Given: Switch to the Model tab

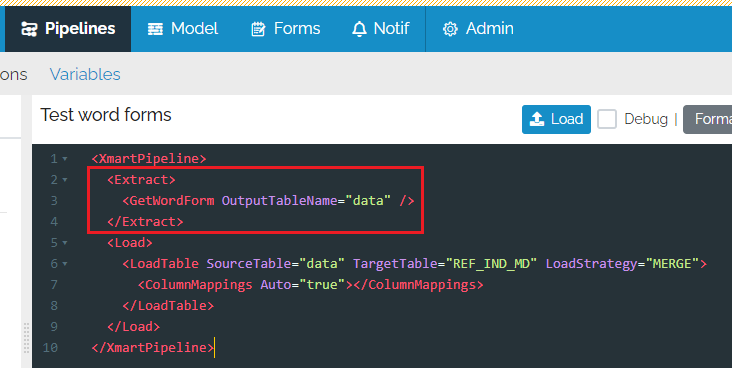Looking at the screenshot, I should (x=183, y=28).
